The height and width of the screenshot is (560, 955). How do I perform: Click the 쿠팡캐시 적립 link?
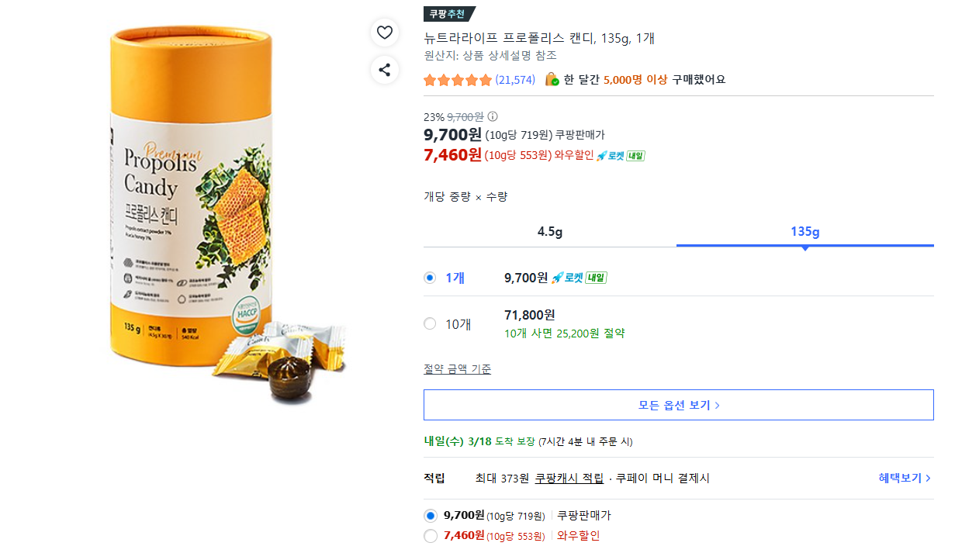pos(569,479)
